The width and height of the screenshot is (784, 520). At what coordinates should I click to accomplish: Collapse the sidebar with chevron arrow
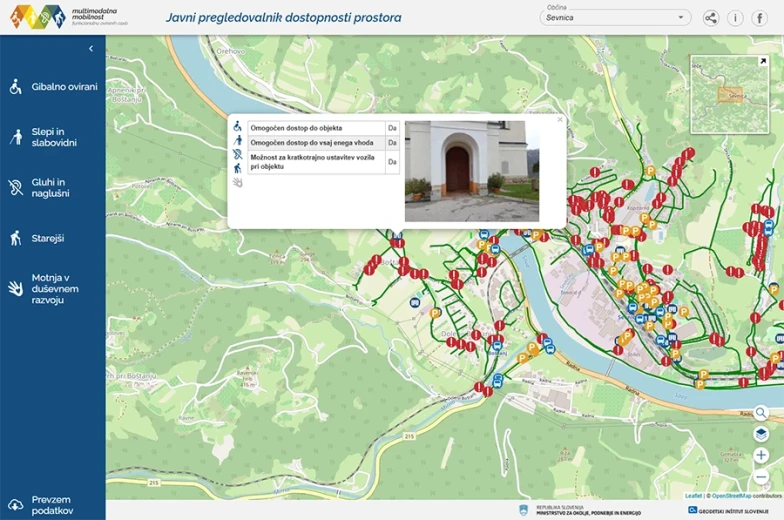(90, 48)
